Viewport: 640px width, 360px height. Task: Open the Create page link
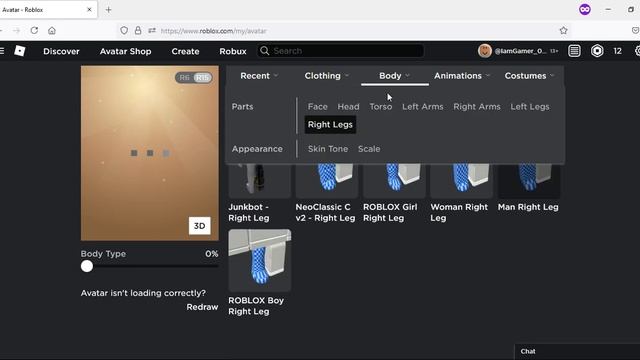click(185, 51)
